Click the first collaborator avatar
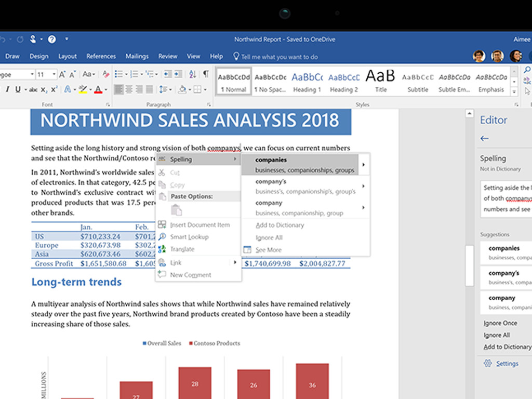Image resolution: width=532 pixels, height=399 pixels. coord(479,56)
